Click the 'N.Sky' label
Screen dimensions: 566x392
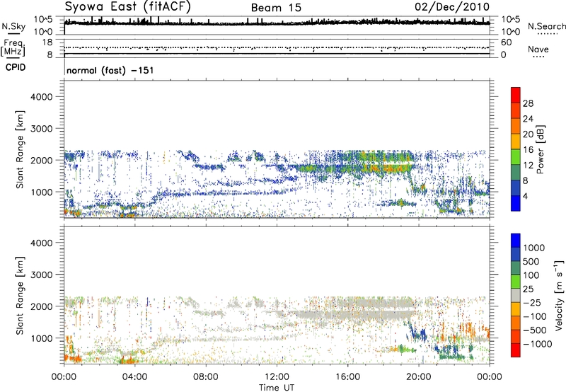13,26
